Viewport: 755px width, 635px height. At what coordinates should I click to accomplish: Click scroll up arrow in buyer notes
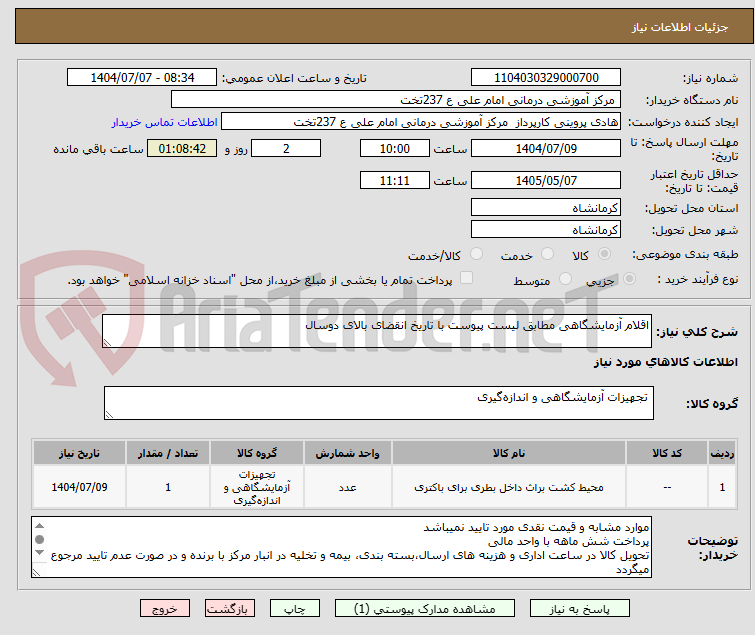pyautogui.click(x=39, y=526)
